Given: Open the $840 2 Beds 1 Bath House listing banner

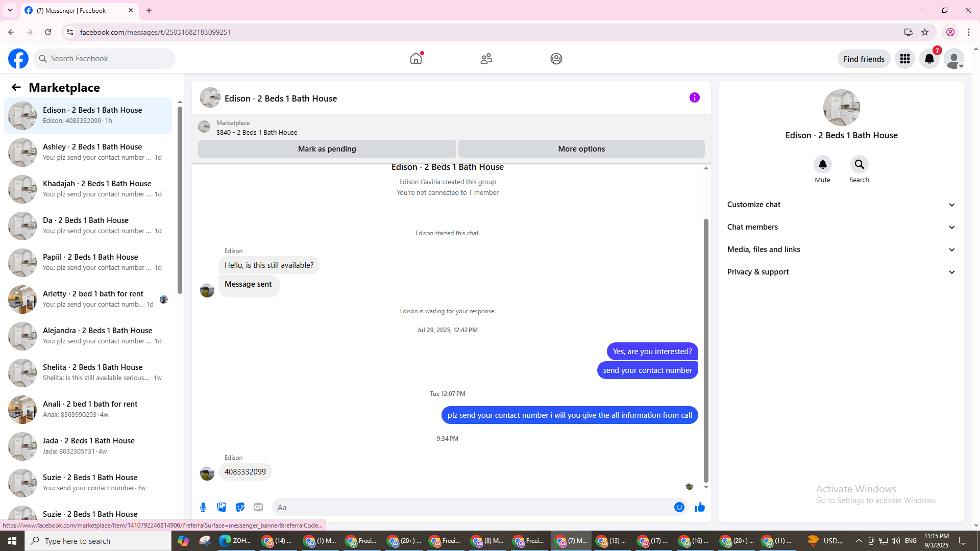Looking at the screenshot, I should (x=451, y=127).
